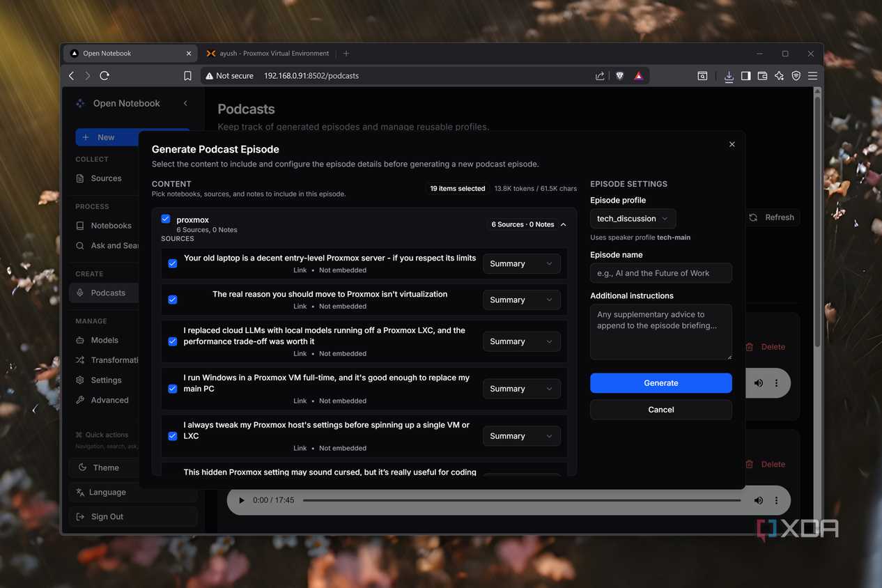This screenshot has height=588, width=882.
Task: Click the Not secure warning icon
Action: [208, 76]
